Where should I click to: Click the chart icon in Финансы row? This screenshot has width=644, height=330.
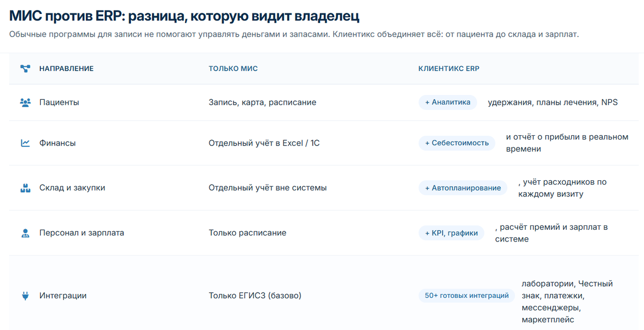(x=25, y=143)
